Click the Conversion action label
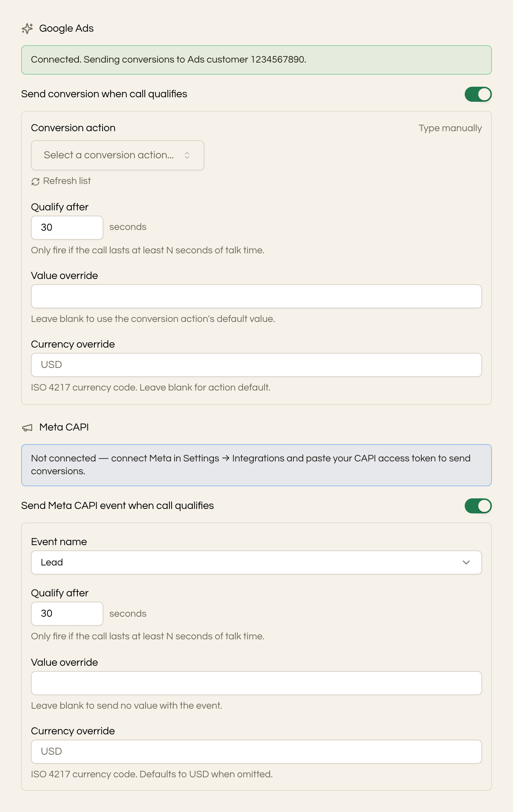This screenshot has width=513, height=812. click(73, 128)
